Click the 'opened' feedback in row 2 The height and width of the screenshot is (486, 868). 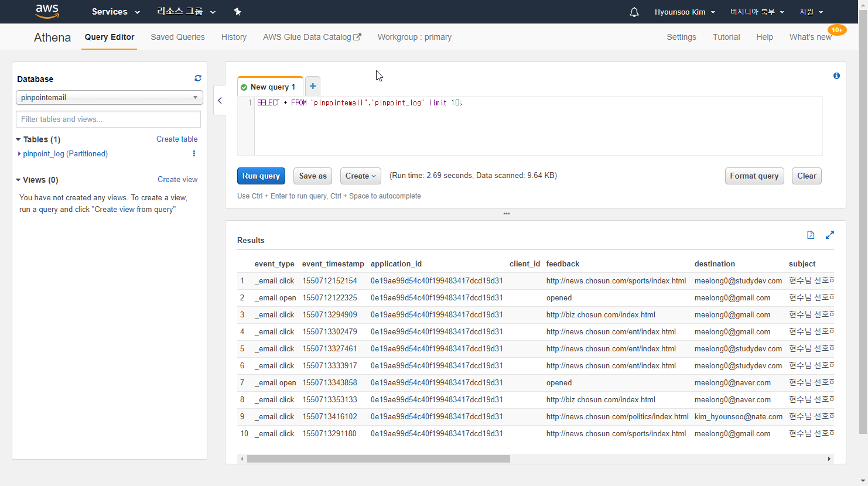[x=559, y=297]
